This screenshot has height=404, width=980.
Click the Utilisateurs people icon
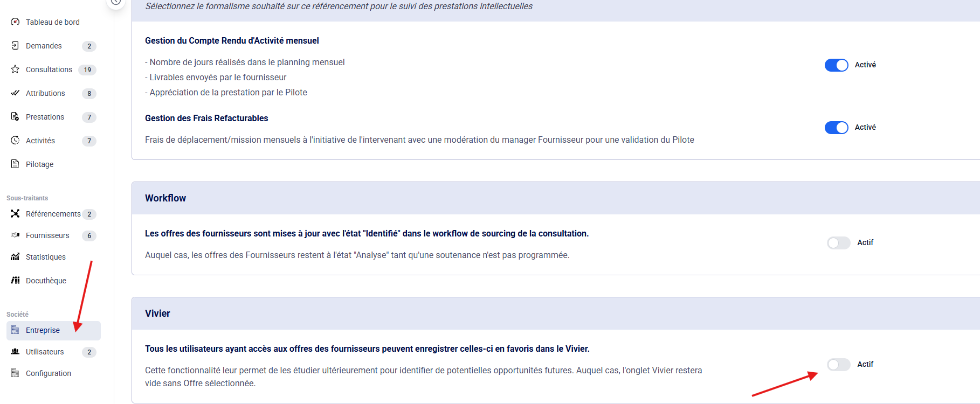click(15, 352)
